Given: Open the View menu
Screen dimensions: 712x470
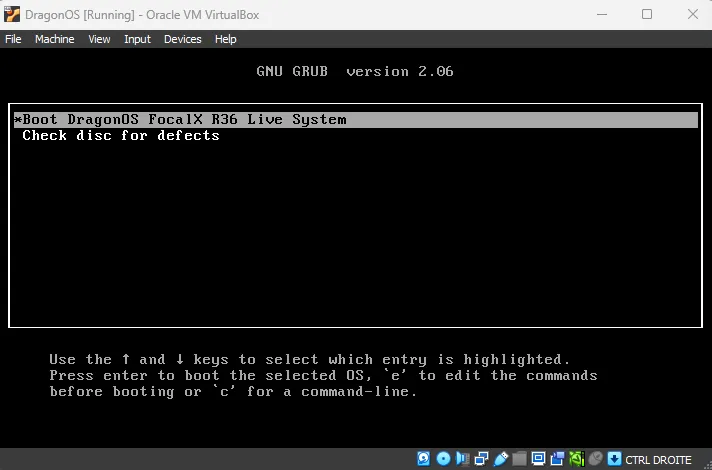Looking at the screenshot, I should click(x=99, y=39).
